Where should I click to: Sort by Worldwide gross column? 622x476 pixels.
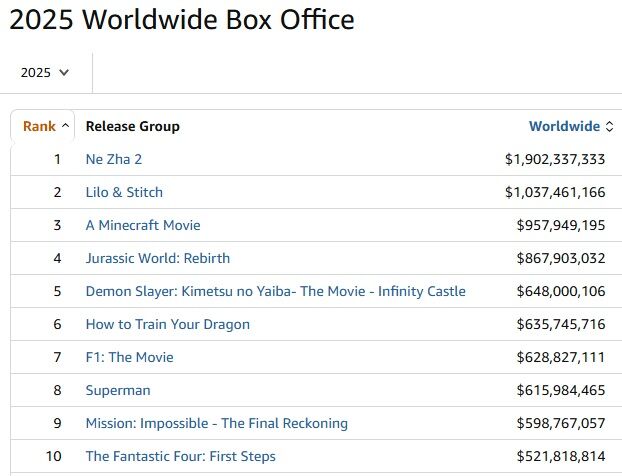(x=564, y=126)
